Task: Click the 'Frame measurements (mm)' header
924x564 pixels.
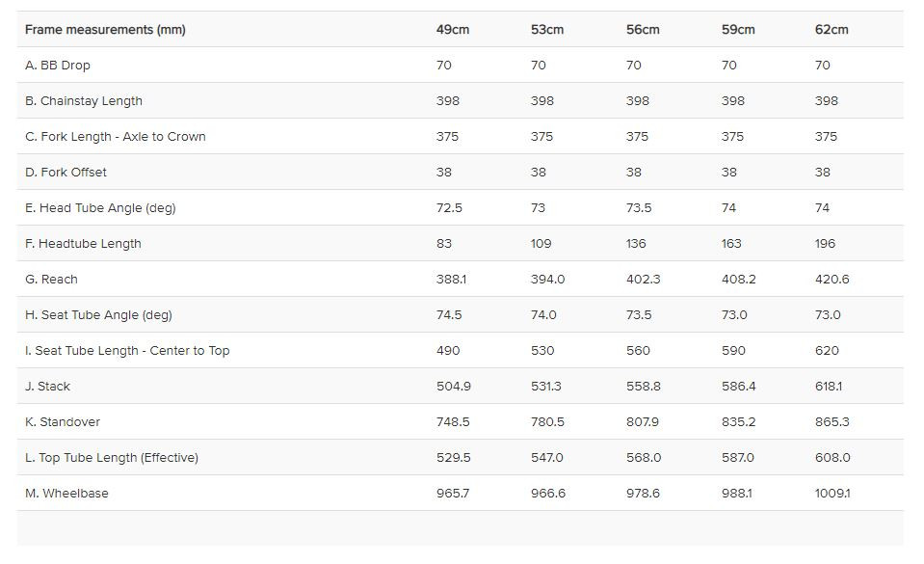Action: 105,30
